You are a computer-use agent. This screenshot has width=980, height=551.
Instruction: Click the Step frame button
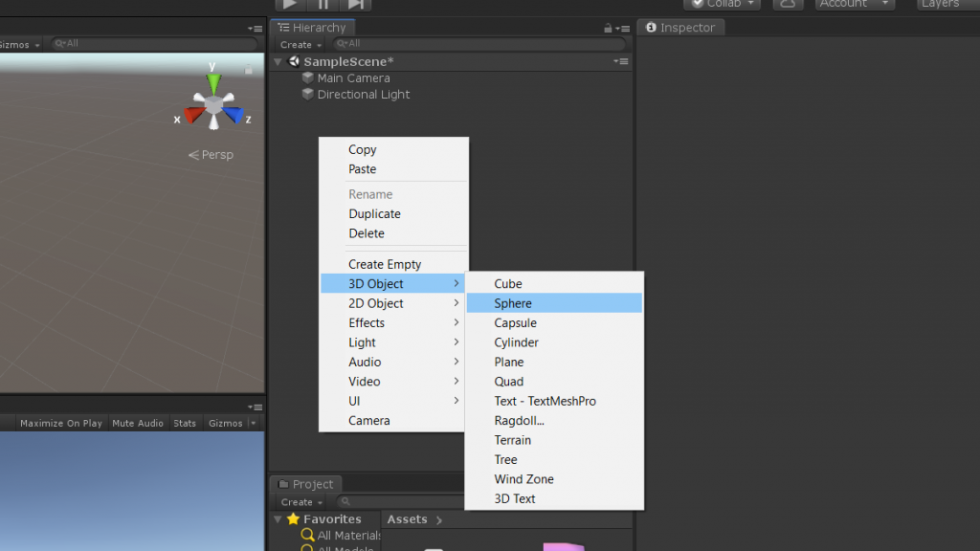[354, 4]
